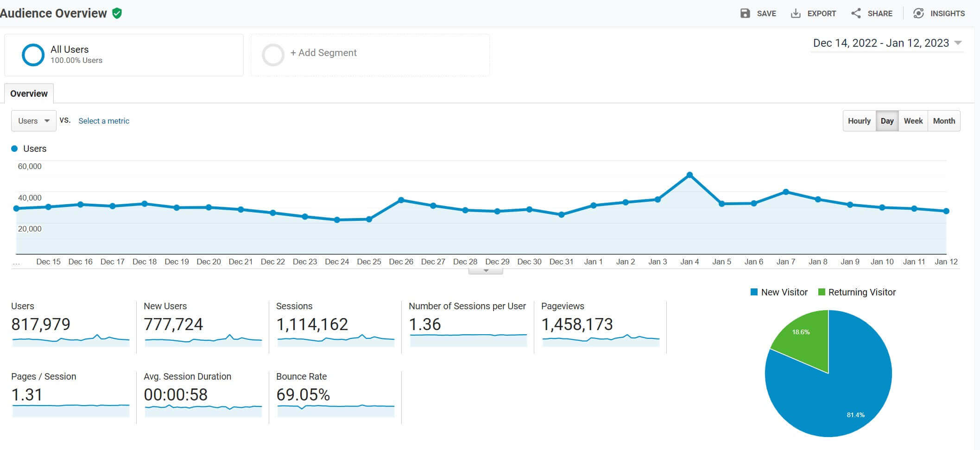
Task: Click the green verified checkmark icon
Action: (x=117, y=13)
